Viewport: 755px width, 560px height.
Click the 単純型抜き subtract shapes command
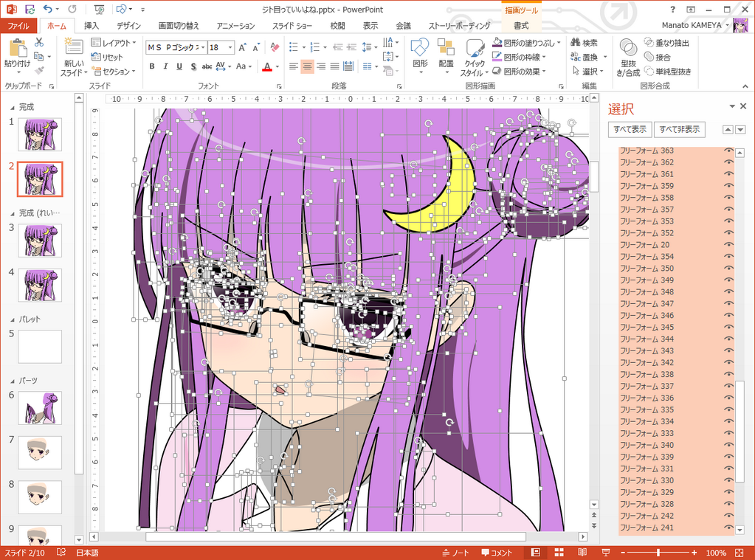tap(667, 72)
